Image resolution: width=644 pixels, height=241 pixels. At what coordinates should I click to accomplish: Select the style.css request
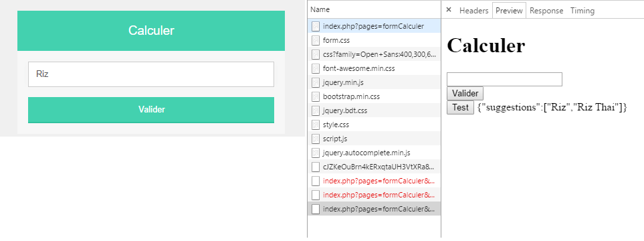click(374, 125)
